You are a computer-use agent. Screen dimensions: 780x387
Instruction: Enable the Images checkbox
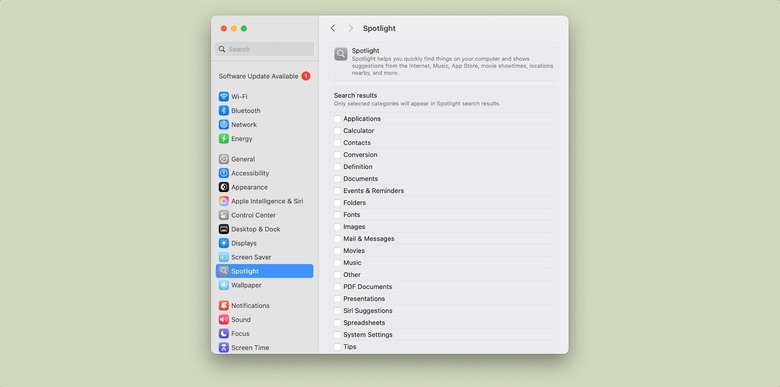pos(337,227)
